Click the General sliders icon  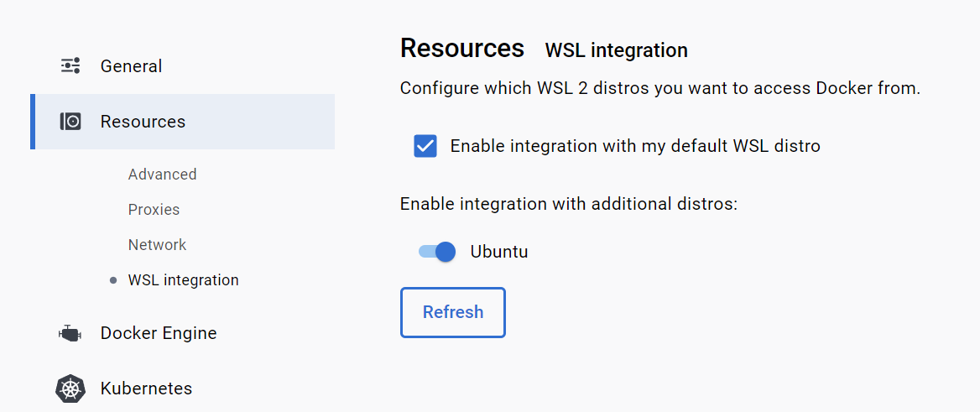click(x=70, y=65)
